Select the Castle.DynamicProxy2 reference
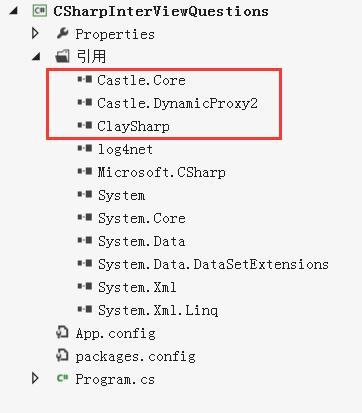This screenshot has width=362, height=413. [177, 103]
